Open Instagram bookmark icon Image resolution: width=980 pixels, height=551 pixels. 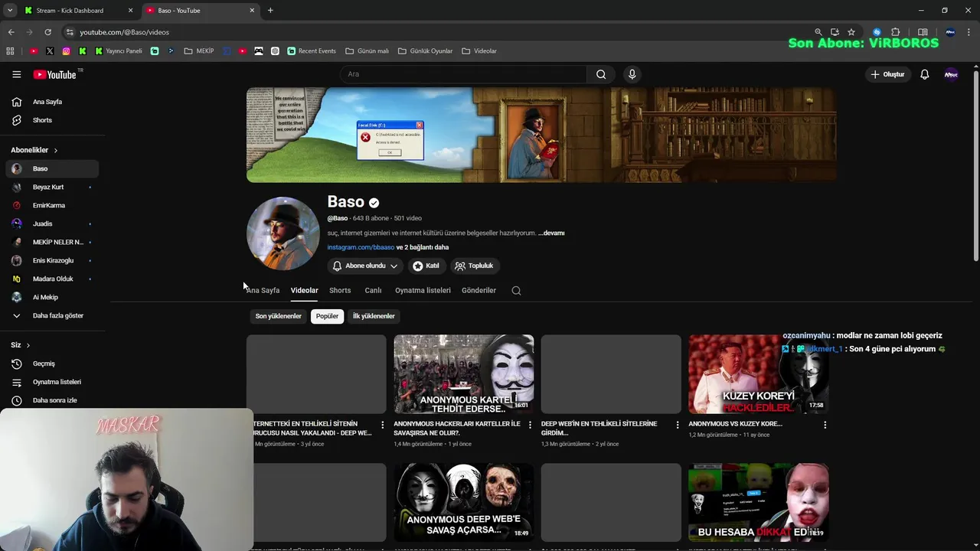[x=67, y=51]
